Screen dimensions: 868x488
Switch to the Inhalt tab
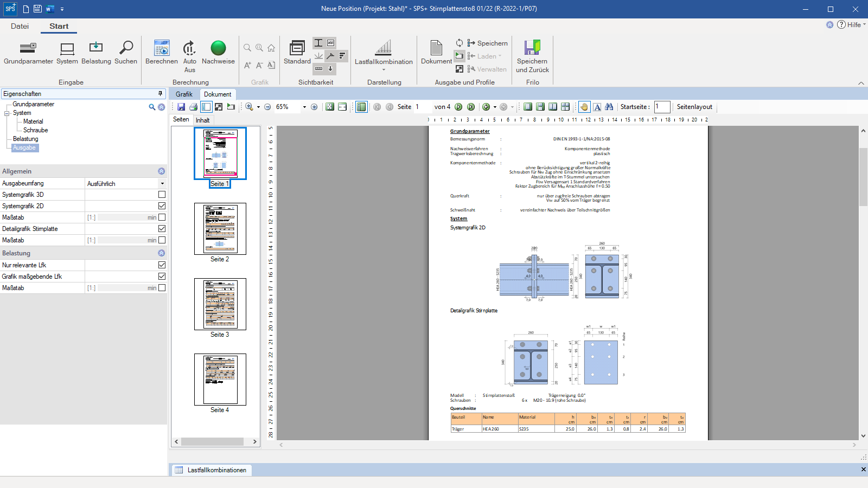tap(203, 120)
